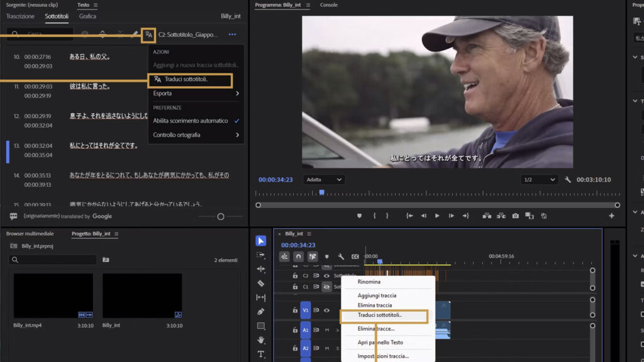Viewport: 644px width, 362px height.
Task: Mute audio track A1
Action: (327, 330)
